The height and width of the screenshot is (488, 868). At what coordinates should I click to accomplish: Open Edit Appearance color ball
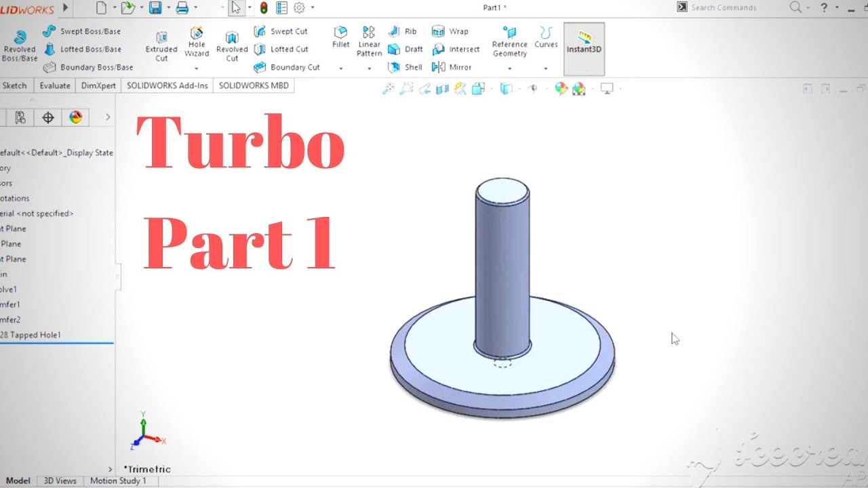pos(561,89)
